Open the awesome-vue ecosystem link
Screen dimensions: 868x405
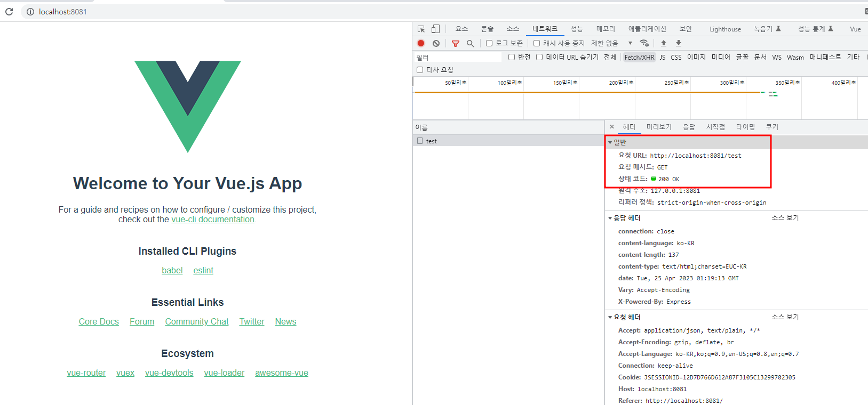point(282,372)
